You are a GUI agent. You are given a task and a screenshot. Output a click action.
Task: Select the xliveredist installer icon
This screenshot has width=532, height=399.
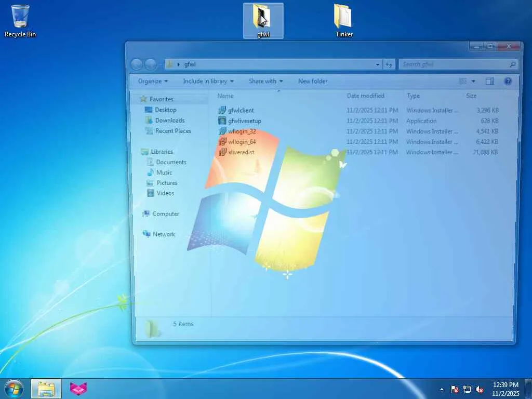click(x=222, y=152)
